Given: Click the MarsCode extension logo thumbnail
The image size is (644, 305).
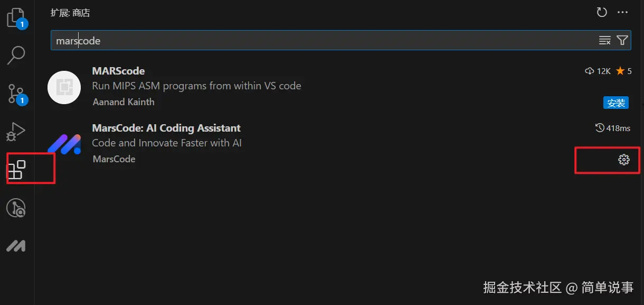Looking at the screenshot, I should [64, 144].
